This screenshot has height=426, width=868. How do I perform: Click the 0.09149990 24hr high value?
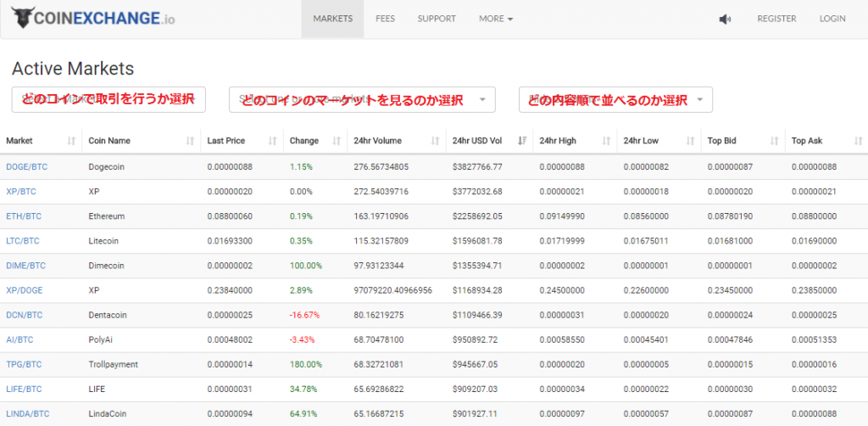(562, 216)
